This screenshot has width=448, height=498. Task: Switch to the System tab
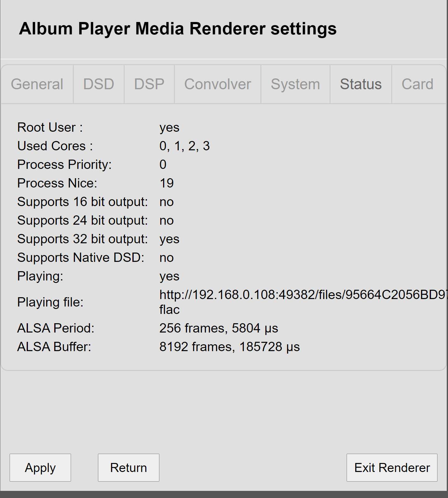click(x=295, y=84)
